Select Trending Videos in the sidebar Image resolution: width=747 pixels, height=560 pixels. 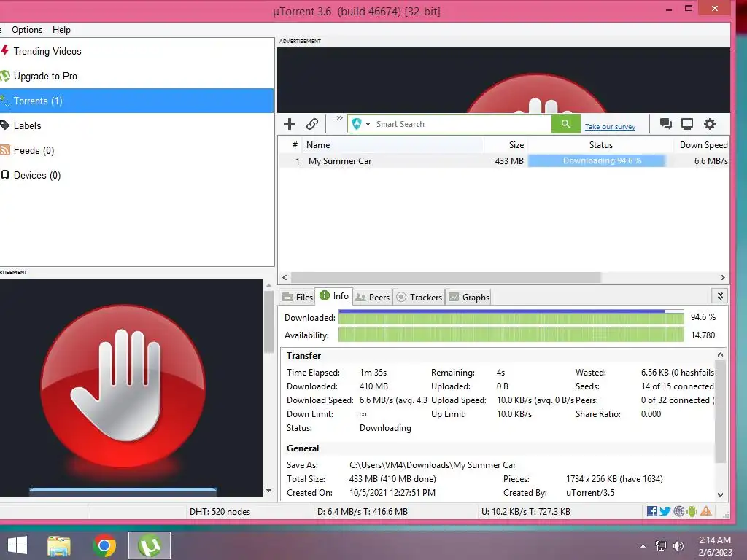point(136,51)
